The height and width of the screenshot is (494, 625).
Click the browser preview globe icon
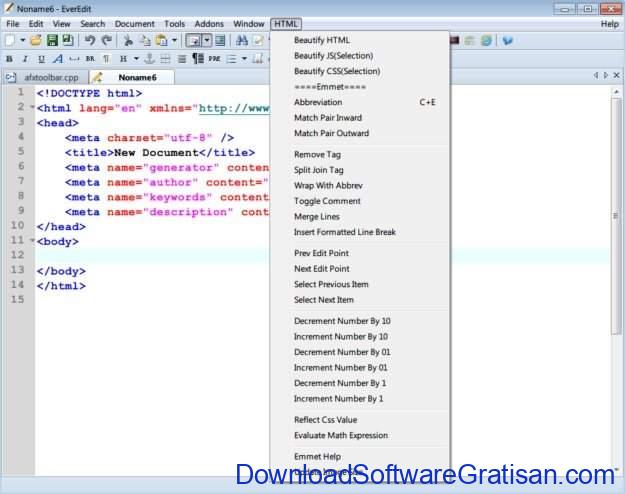tap(486, 40)
